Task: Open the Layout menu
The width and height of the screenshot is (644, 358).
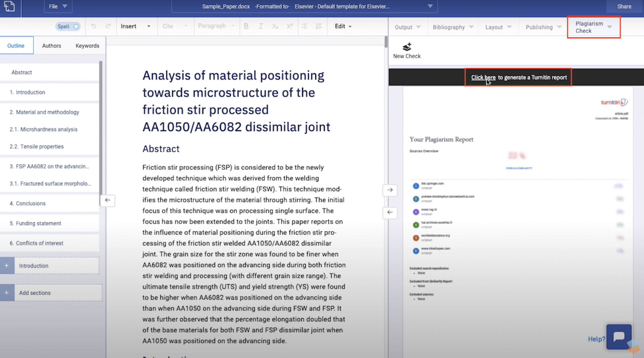Action: pyautogui.click(x=498, y=27)
